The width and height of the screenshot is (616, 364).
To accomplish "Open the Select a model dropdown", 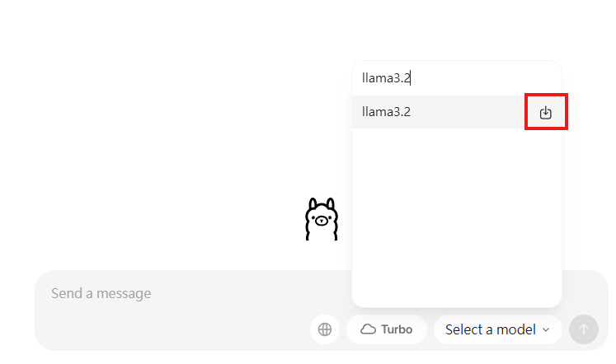I will 497,329.
